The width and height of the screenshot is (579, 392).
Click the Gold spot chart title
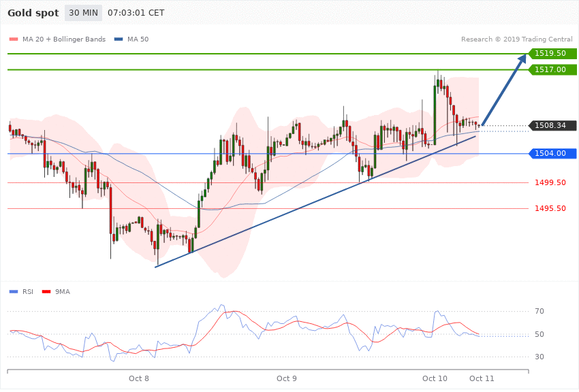(x=33, y=13)
